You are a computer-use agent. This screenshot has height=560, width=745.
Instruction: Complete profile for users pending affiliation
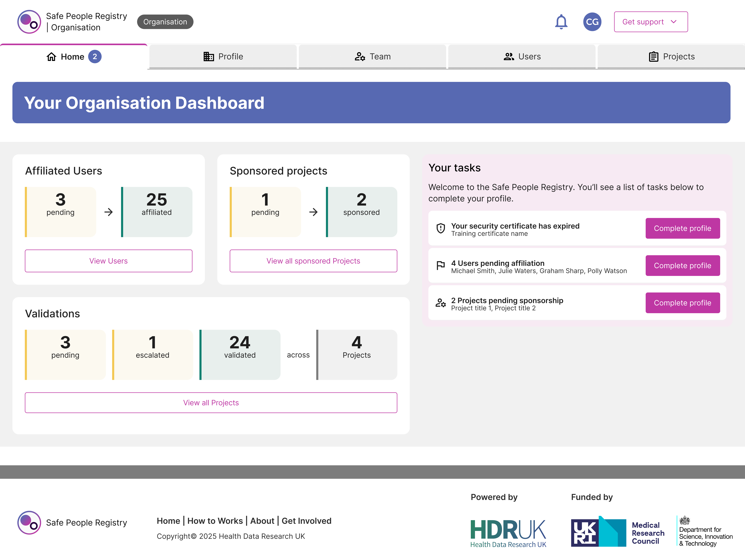(x=683, y=265)
